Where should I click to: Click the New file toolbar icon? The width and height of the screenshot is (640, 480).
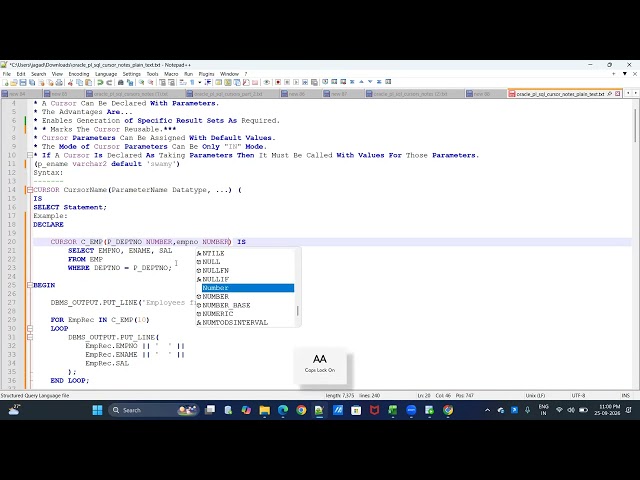pos(5,82)
